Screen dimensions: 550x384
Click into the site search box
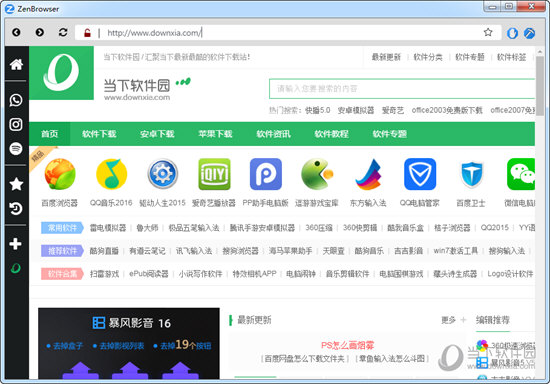point(402,89)
